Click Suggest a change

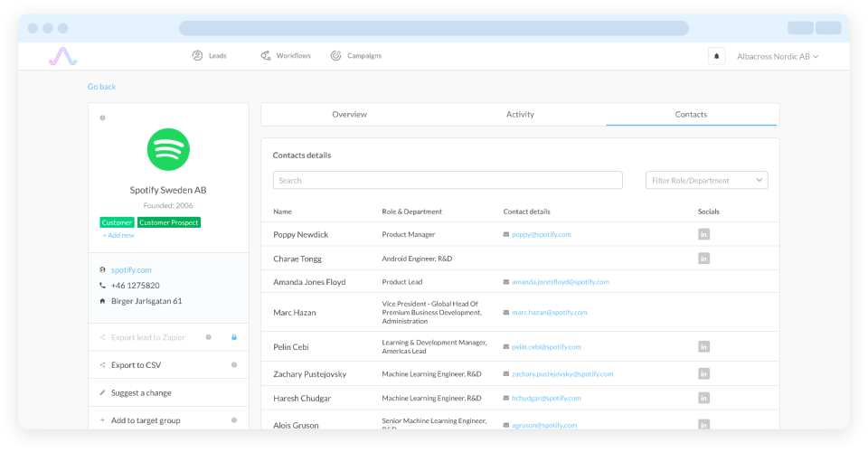141,393
